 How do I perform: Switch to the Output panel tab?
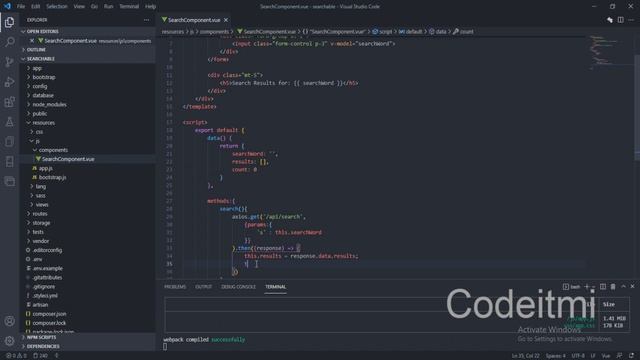coord(203,287)
